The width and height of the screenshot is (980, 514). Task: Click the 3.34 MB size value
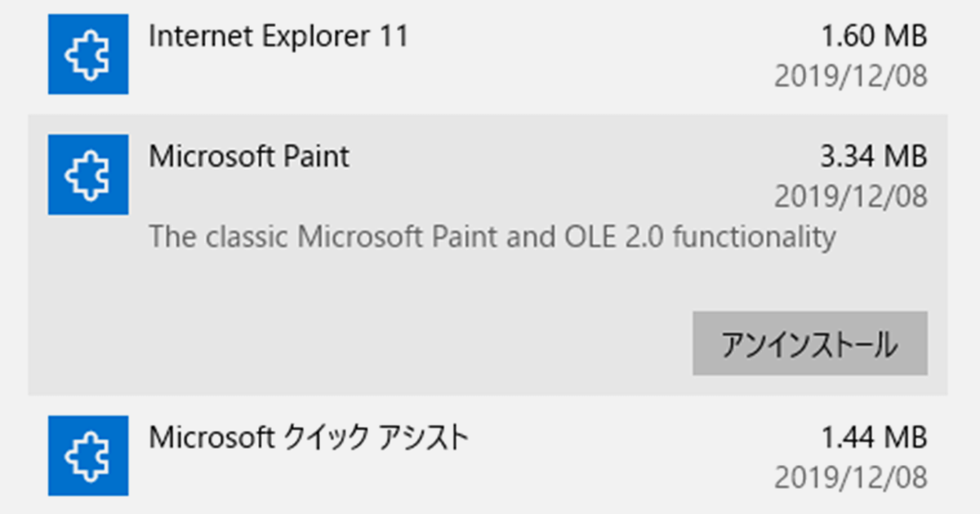[x=874, y=156]
